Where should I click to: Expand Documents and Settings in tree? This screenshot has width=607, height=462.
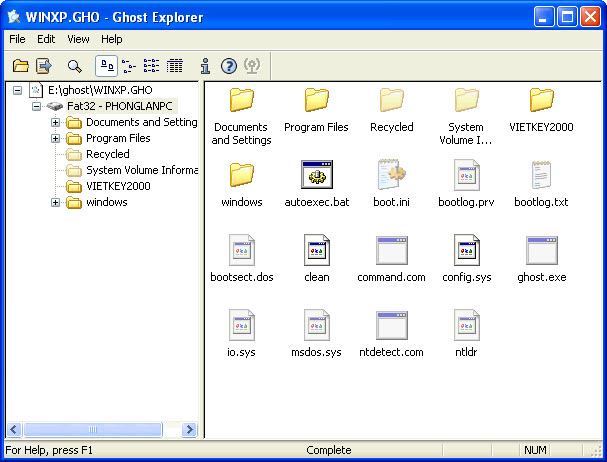pyautogui.click(x=55, y=122)
